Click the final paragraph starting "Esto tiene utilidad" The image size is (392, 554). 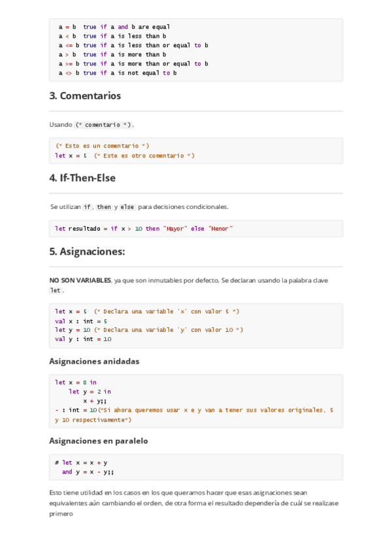[194, 503]
